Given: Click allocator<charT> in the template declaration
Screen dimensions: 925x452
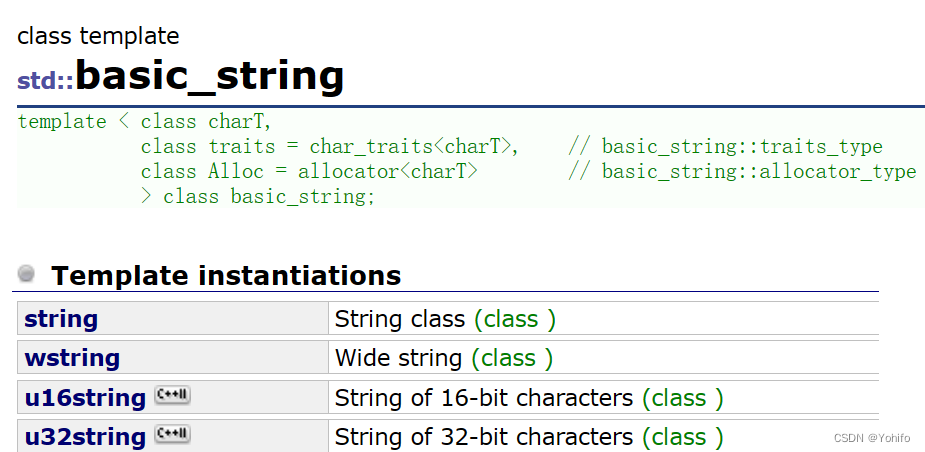Looking at the screenshot, I should (388, 171).
